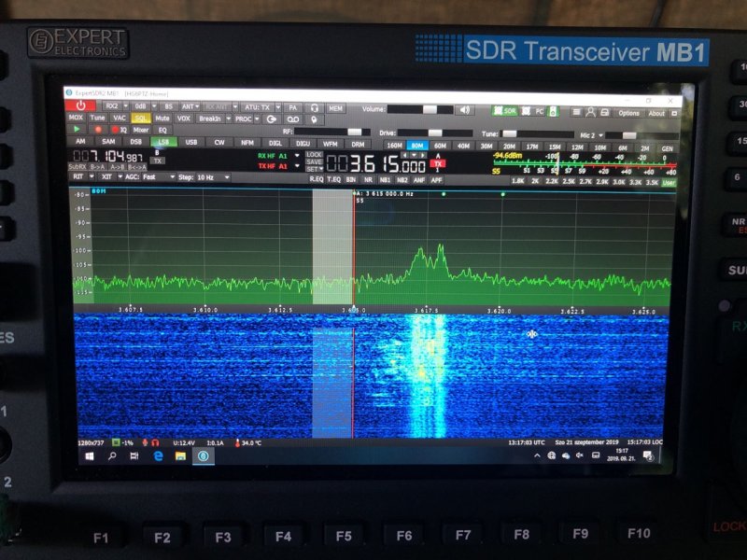Click the voice recorder tape icon
The height and width of the screenshot is (560, 747).
click(x=292, y=119)
